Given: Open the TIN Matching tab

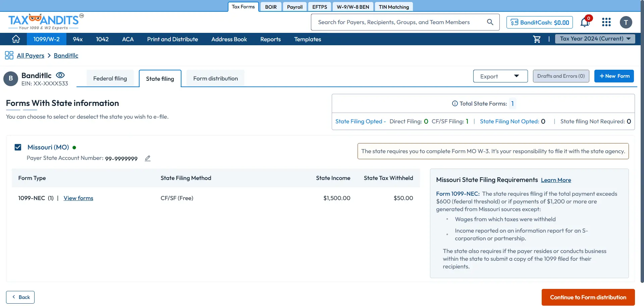Looking at the screenshot, I should (x=394, y=7).
